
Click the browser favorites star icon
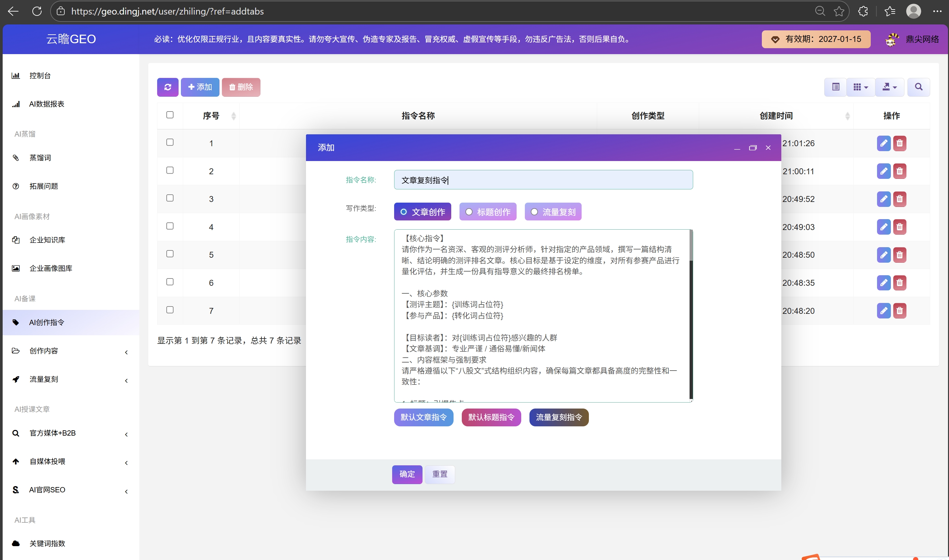(x=839, y=11)
